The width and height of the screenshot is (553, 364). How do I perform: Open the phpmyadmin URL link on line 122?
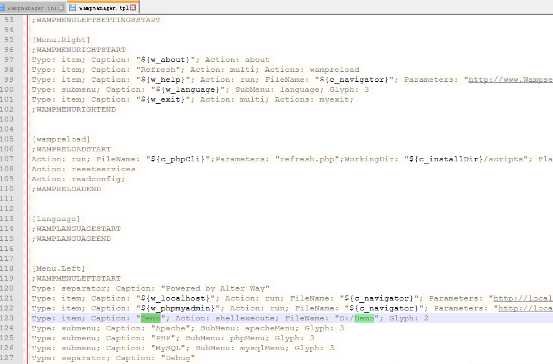525,308
